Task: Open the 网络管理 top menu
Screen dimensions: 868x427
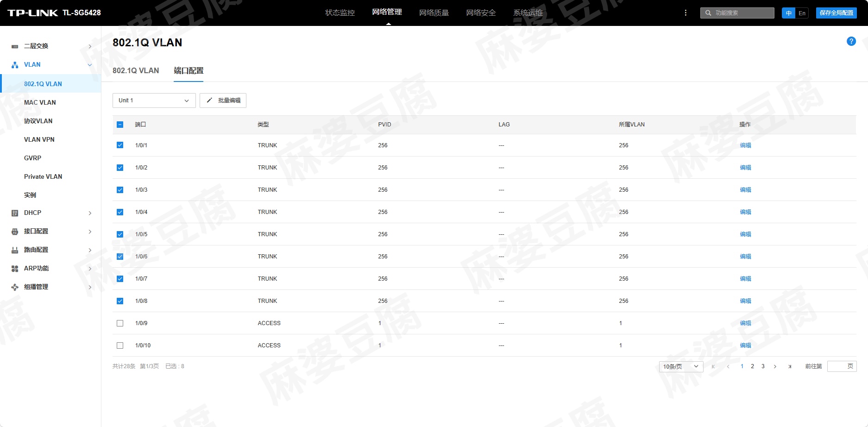Action: click(x=387, y=12)
